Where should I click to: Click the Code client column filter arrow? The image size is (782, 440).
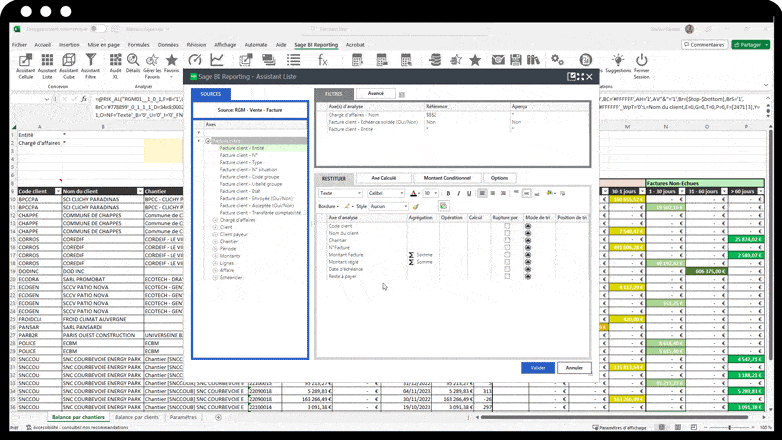pos(58,192)
